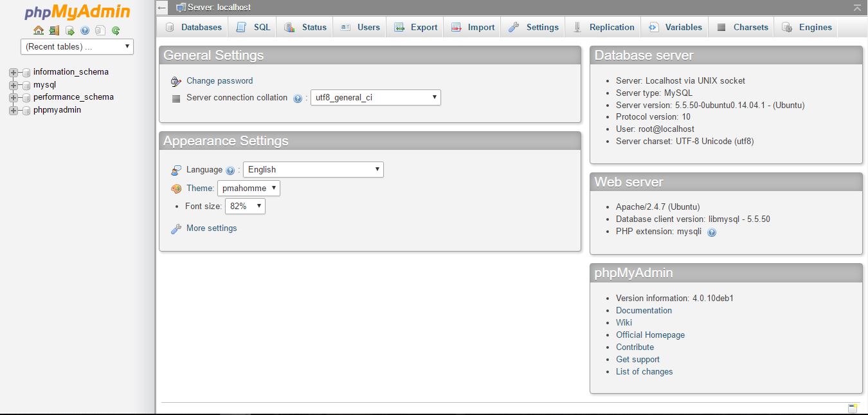Image resolution: width=868 pixels, height=415 pixels.
Task: Open the Users tab
Action: point(360,27)
